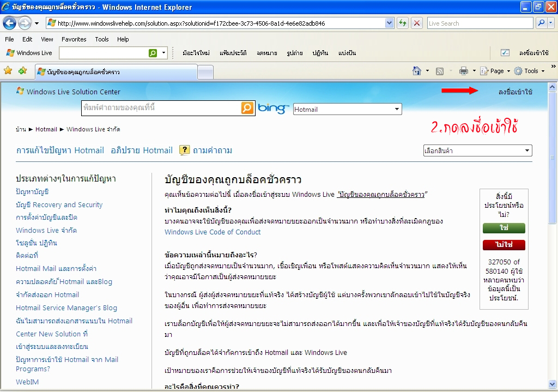Click the ปฏิทิน toolbar button
Image resolution: width=558 pixels, height=392 pixels.
point(320,53)
